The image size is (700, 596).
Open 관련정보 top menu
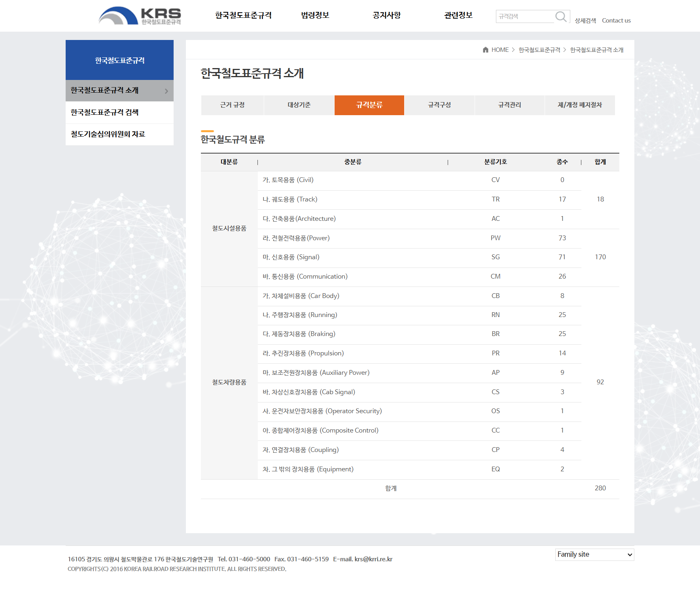pyautogui.click(x=458, y=15)
